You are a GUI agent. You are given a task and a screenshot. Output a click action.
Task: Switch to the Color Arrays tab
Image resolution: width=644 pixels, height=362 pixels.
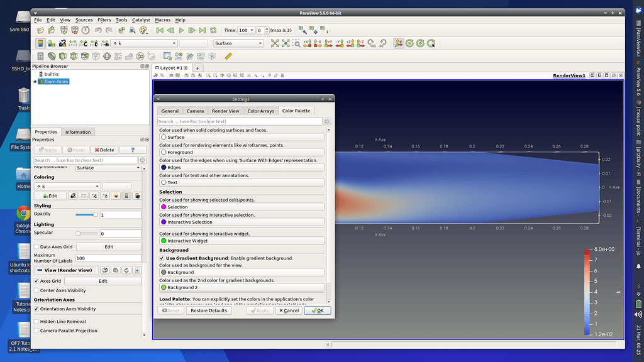click(260, 111)
